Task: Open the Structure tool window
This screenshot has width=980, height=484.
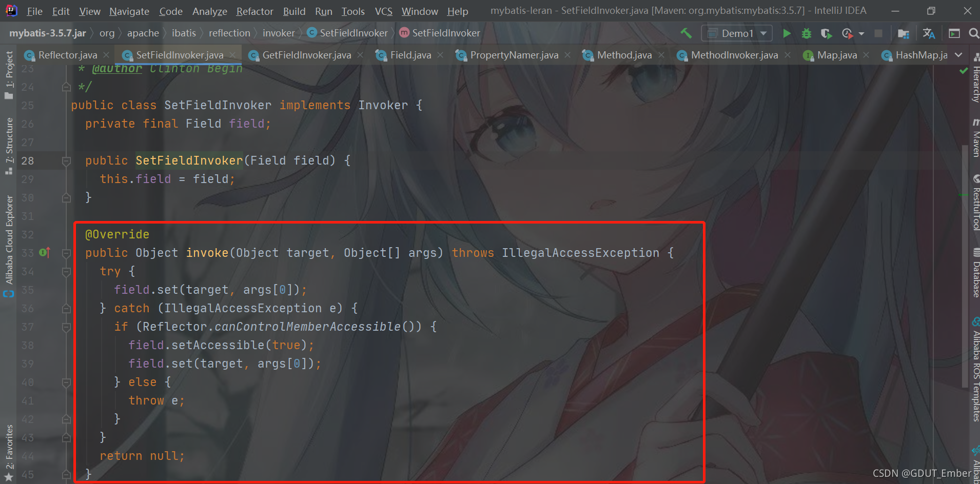Action: pyautogui.click(x=9, y=146)
